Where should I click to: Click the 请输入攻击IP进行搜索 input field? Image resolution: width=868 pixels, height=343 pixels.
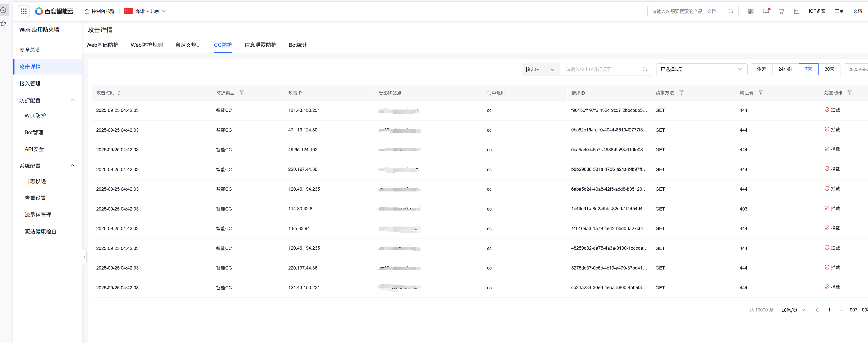[601, 69]
